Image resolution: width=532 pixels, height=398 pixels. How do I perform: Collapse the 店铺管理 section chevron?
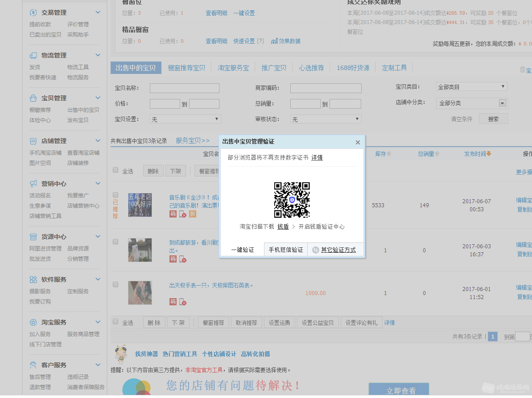(x=98, y=141)
